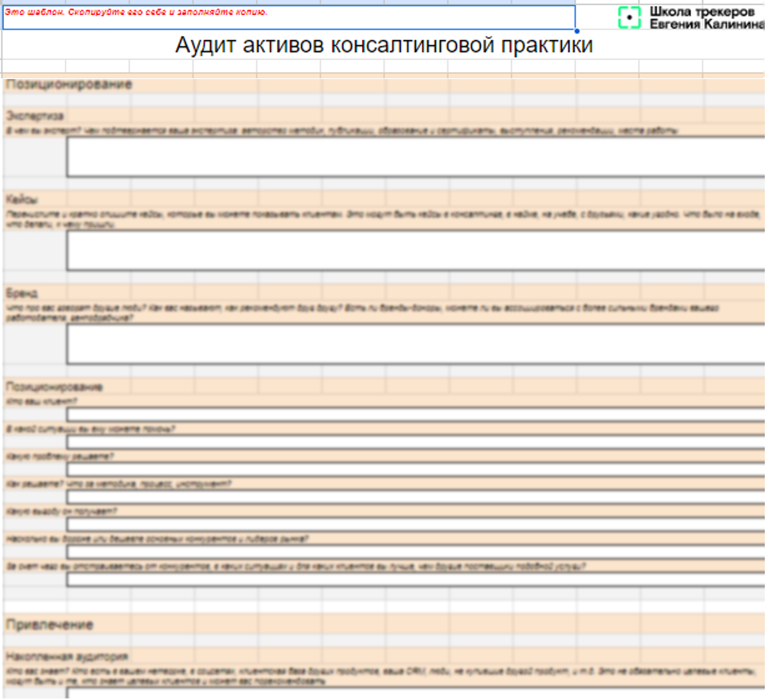Select the lower Позиционирование subsection heading
The width and height of the screenshot is (768, 700).
coord(54,387)
